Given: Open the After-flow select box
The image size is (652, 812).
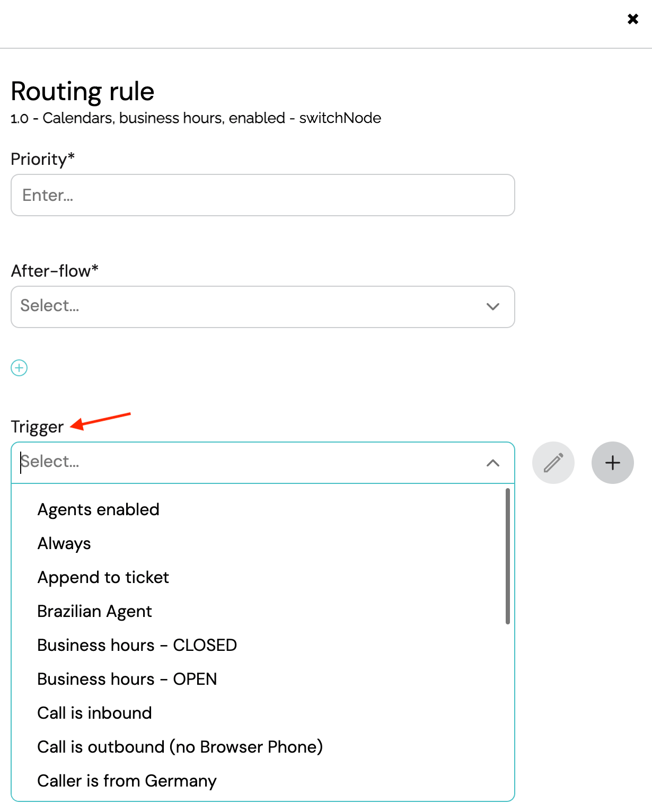Looking at the screenshot, I should tap(263, 307).
